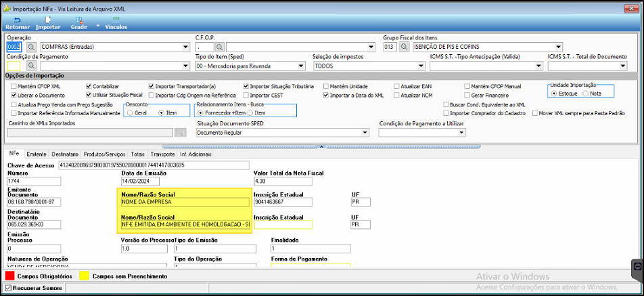644x296 pixels.
Task: Open Tipo do Item (Sped) dropdown
Action: [x=301, y=66]
